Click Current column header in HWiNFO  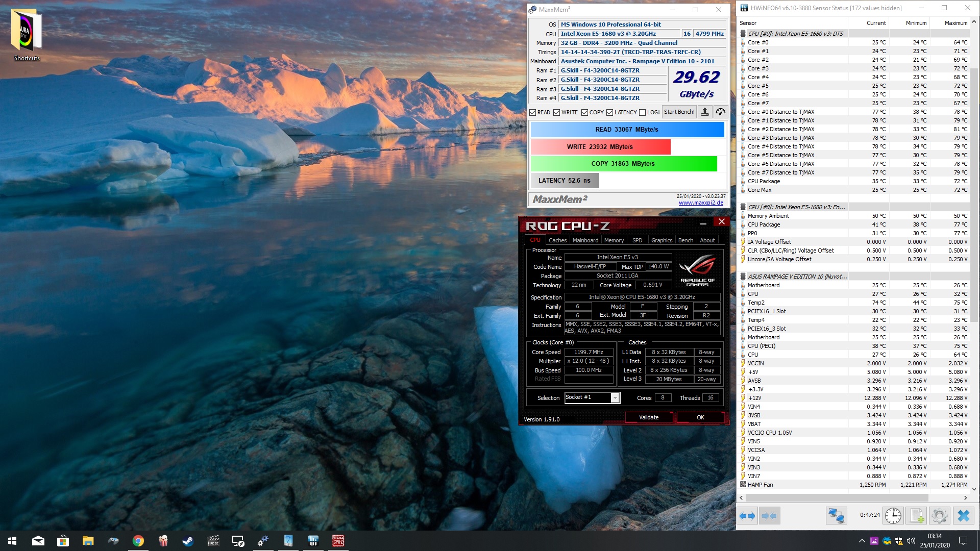pos(868,23)
